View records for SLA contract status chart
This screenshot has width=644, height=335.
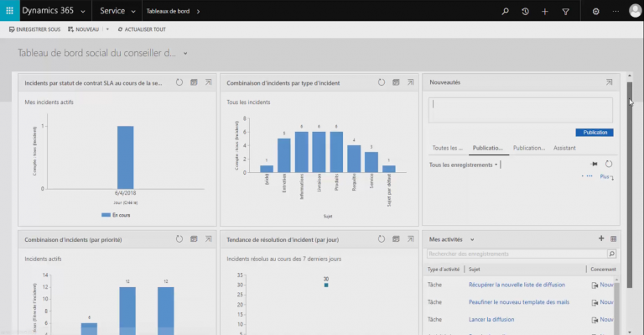194,82
